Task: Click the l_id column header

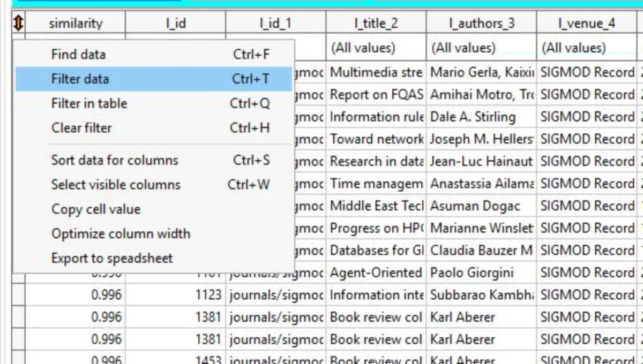Action: [176, 23]
